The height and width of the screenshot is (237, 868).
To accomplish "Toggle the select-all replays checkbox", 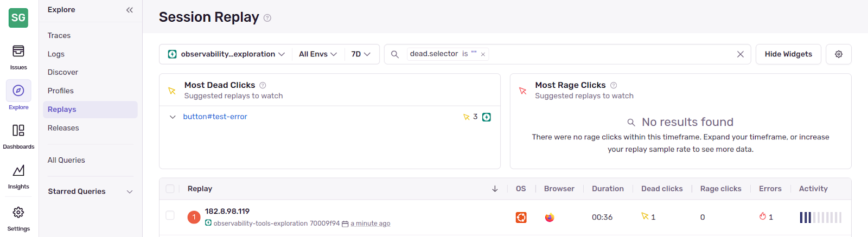I will point(170,189).
